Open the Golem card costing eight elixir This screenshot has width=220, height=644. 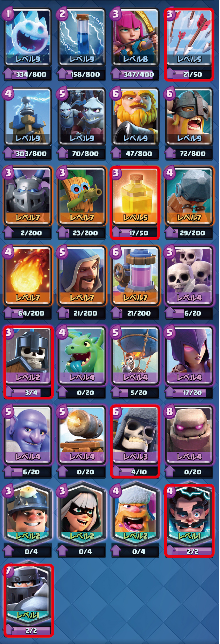click(189, 435)
